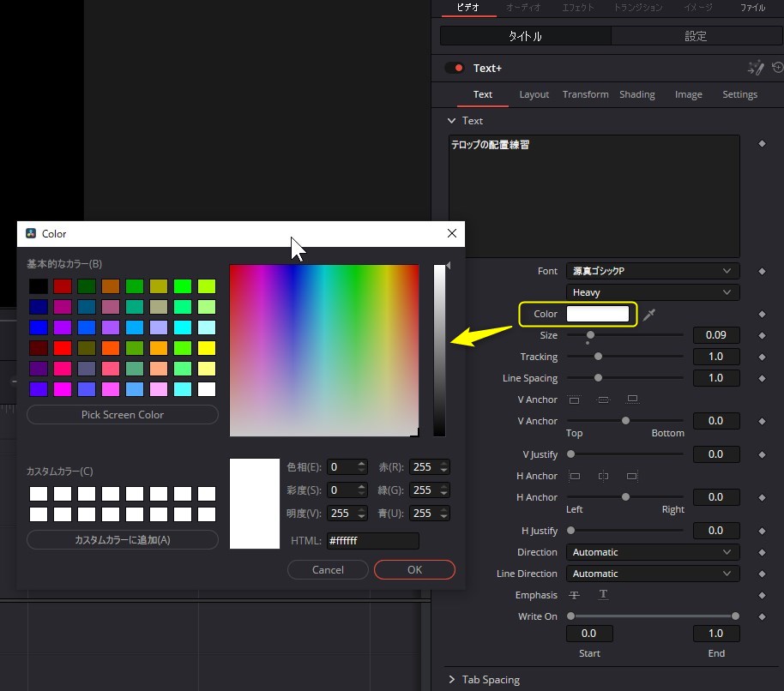The height and width of the screenshot is (691, 784).
Task: Open the Direction Automatic dropdown
Action: point(653,552)
